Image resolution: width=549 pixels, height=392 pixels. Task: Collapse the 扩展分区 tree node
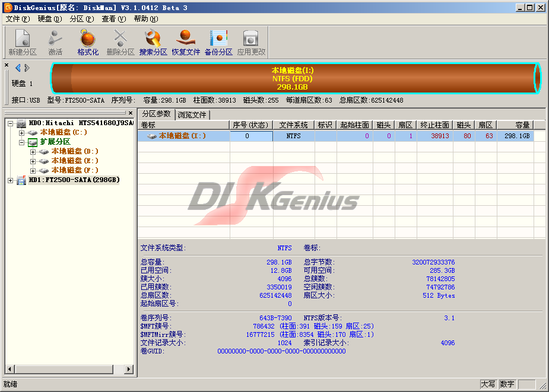[22, 142]
